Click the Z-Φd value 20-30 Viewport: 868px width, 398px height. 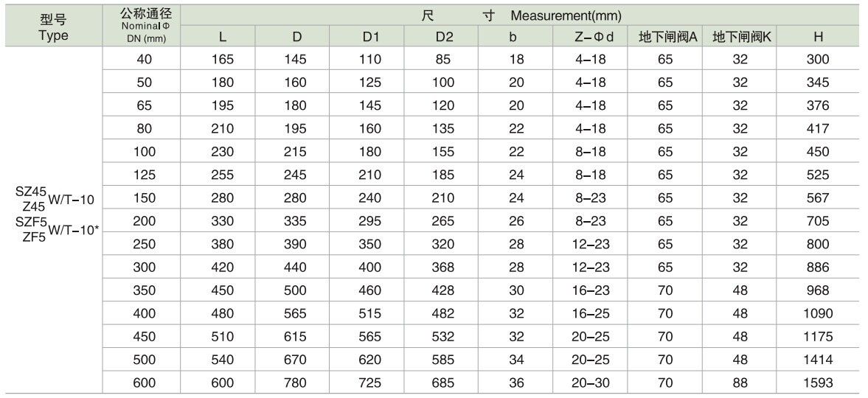[591, 383]
